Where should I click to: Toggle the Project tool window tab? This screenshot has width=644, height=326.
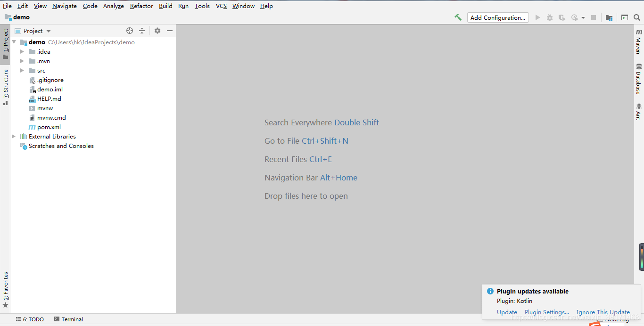[x=5, y=44]
